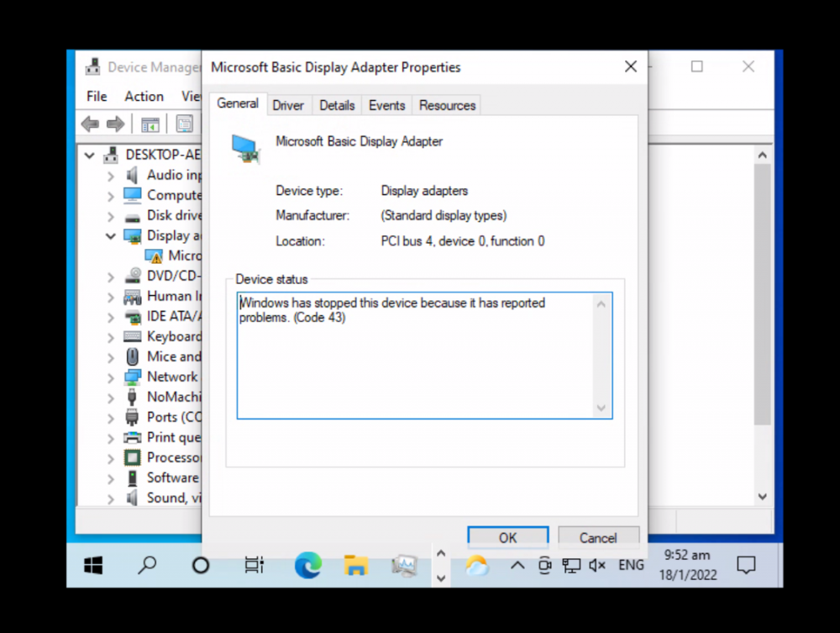
Task: Select the IDE ATA controllers icon
Action: pos(133,316)
